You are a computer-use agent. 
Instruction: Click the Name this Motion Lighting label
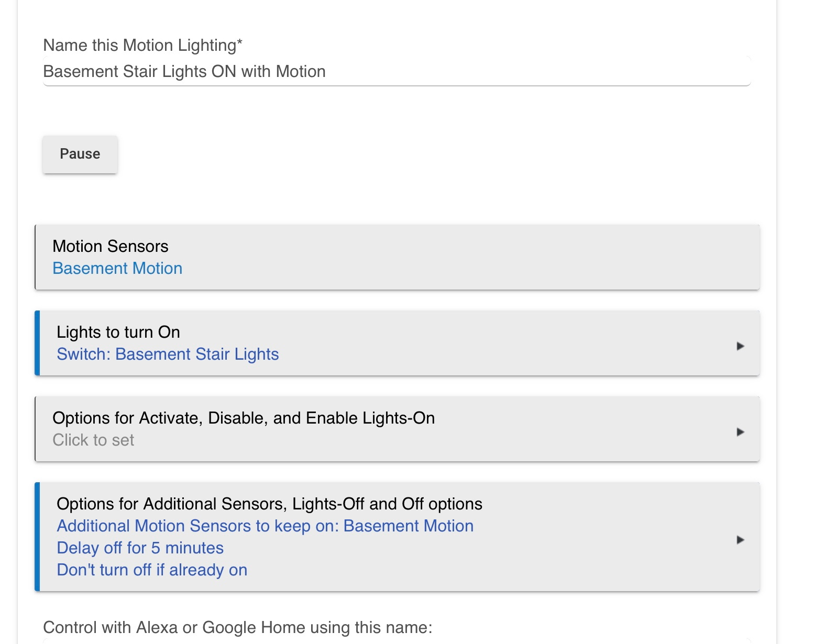click(x=142, y=46)
